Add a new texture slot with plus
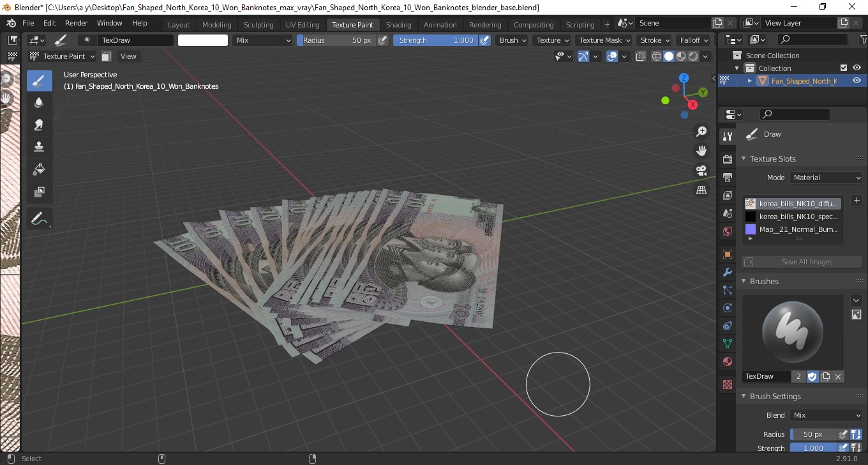868x465 pixels. click(857, 201)
